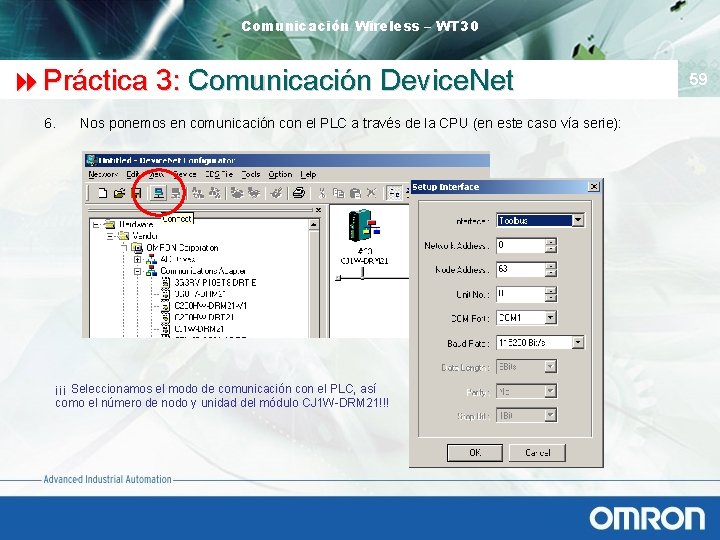Click the Open folder toolbar icon

point(119,193)
